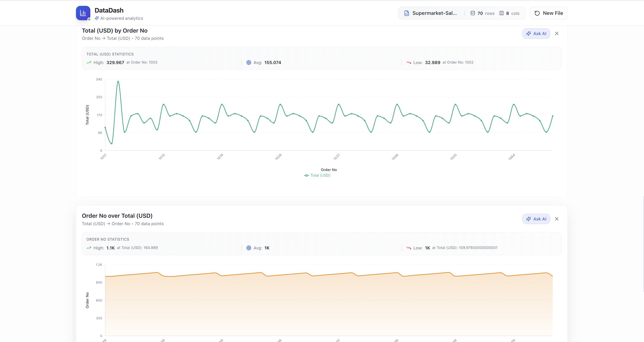Image resolution: width=644 pixels, height=342 pixels.
Task: Open Ask AI for Total (USD) by Order No
Action: [536, 33]
